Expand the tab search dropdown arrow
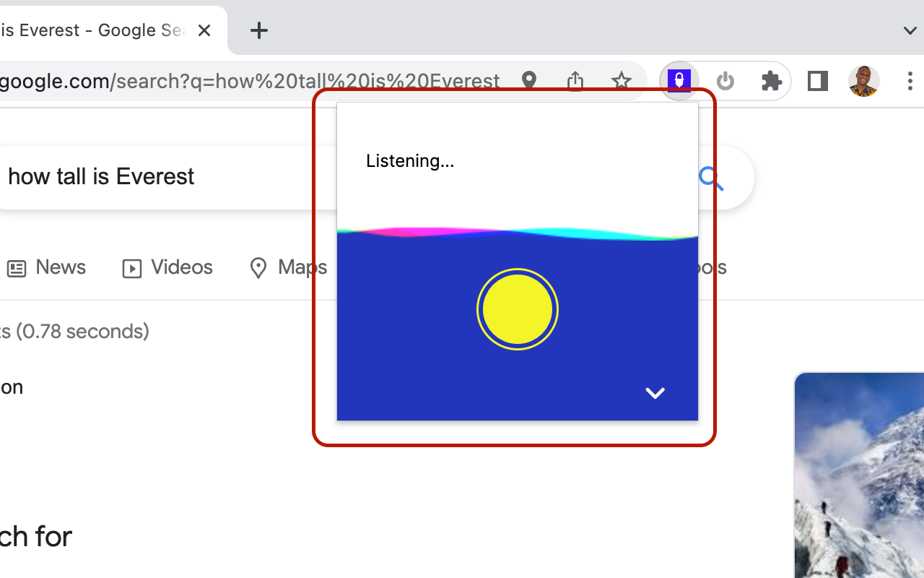Viewport: 924px width, 578px height. (910, 30)
